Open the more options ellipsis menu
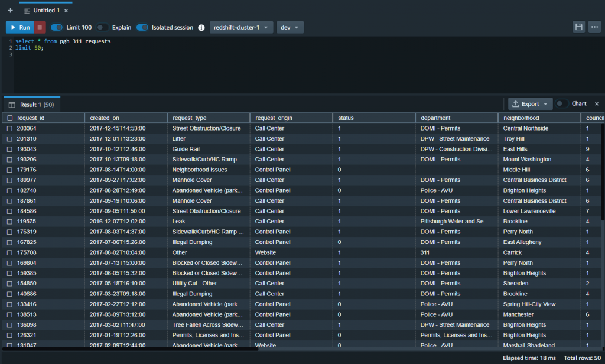Viewport: 605px width, 364px height. coord(594,27)
